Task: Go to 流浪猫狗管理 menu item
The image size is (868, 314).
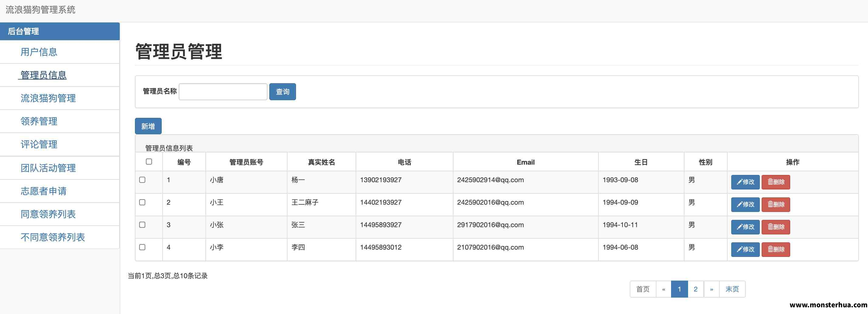Action: [x=48, y=98]
